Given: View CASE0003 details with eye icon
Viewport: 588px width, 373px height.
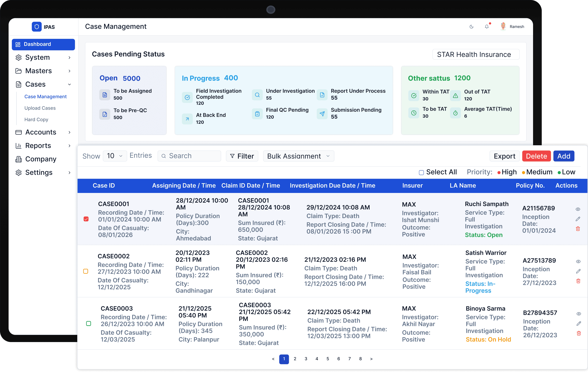Looking at the screenshot, I should point(579,314).
